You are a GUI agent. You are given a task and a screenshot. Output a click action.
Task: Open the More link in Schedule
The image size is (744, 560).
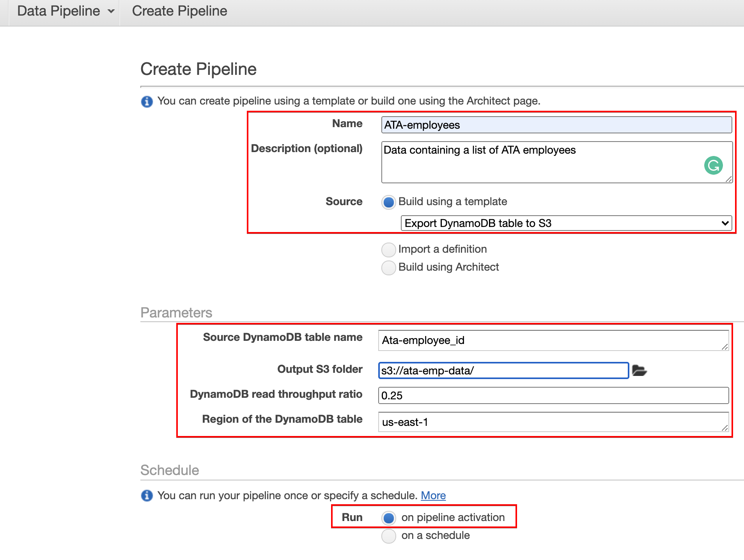tap(433, 495)
